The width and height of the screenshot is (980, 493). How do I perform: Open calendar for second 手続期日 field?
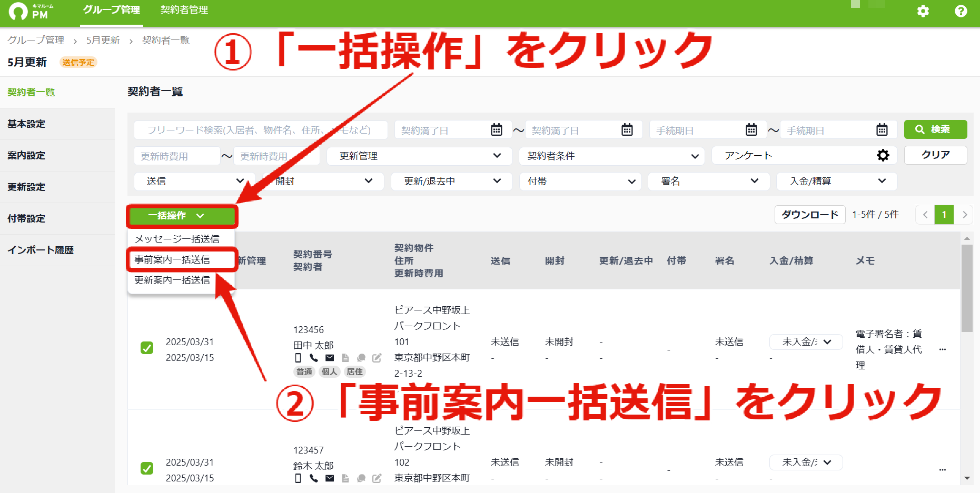coord(882,130)
